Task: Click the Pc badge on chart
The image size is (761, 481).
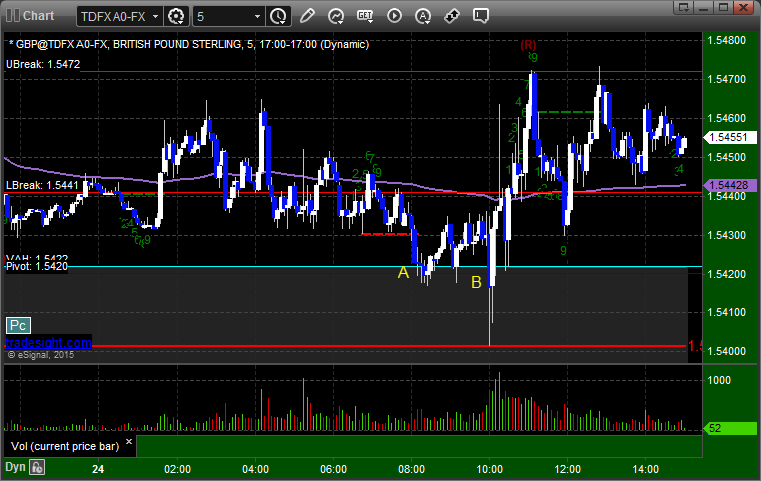Action: pyautogui.click(x=18, y=325)
